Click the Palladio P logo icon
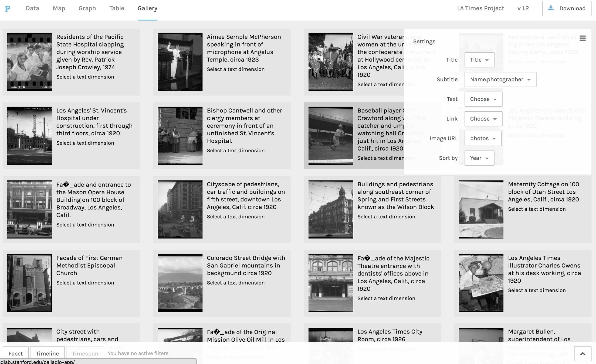596x364 pixels. point(8,9)
